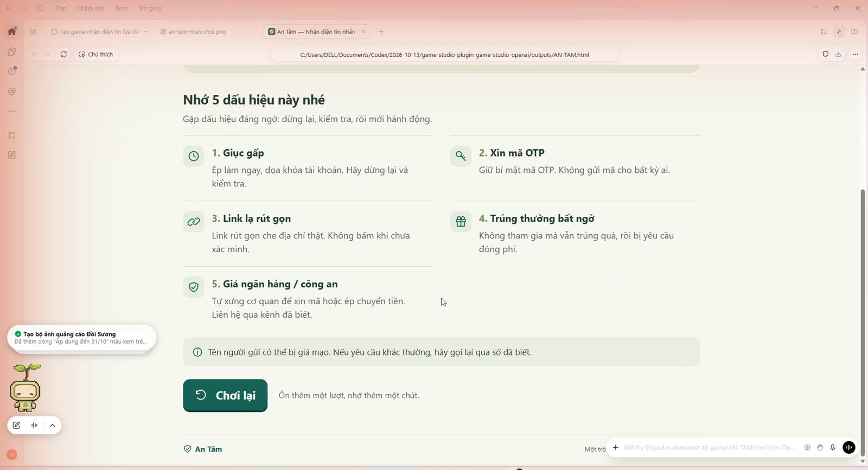Image resolution: width=868 pixels, height=470 pixels.
Task: Open the home icon in left sidebar
Action: 11,31
